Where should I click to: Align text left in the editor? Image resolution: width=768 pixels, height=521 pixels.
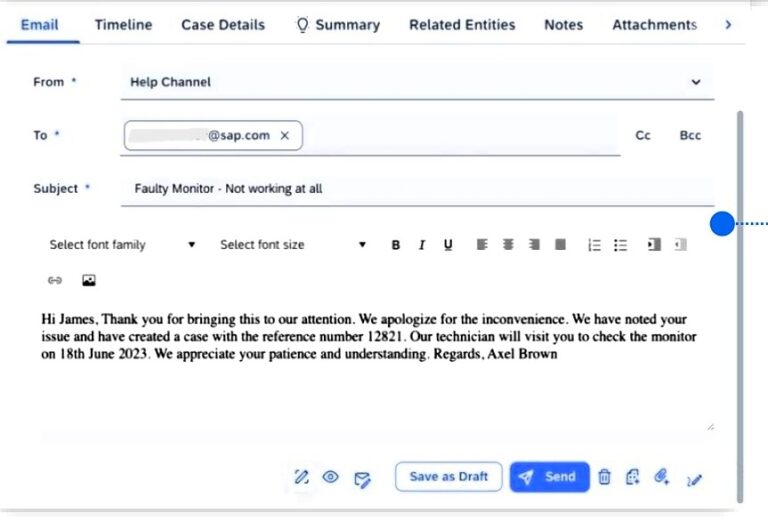tap(482, 245)
